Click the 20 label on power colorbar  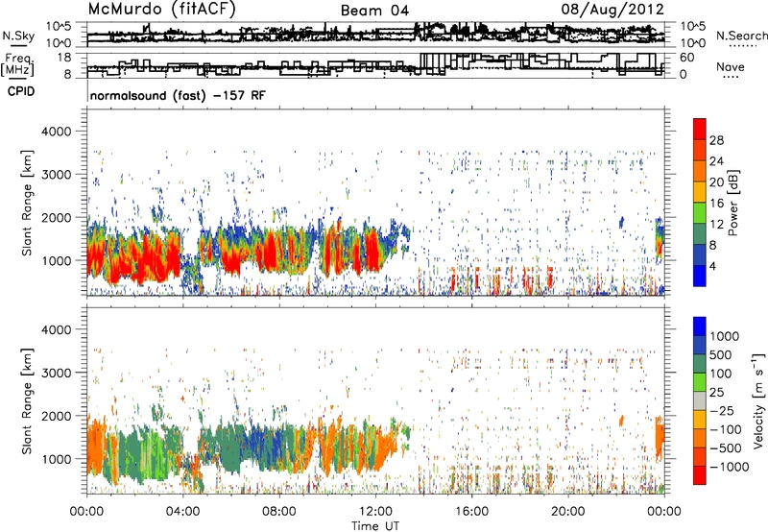pos(716,182)
